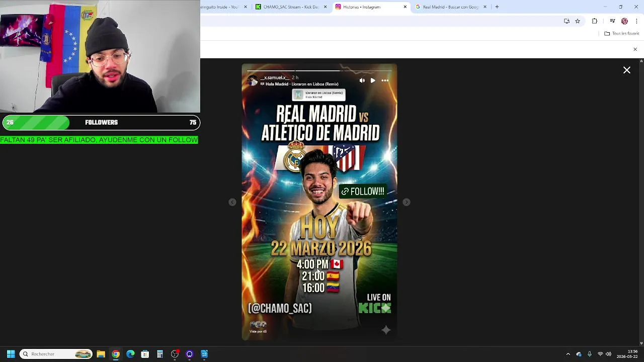
Task: Click the 'LIVE ON KICK' logo on story
Action: (375, 304)
